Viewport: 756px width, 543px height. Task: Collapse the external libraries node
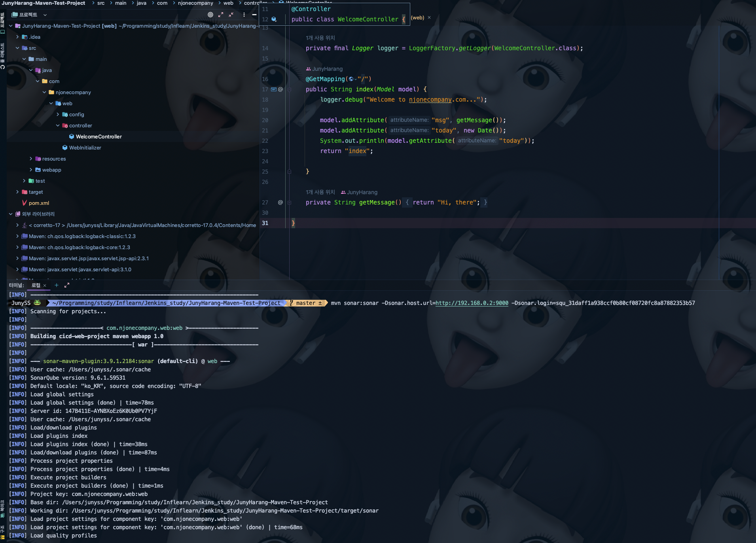11,214
